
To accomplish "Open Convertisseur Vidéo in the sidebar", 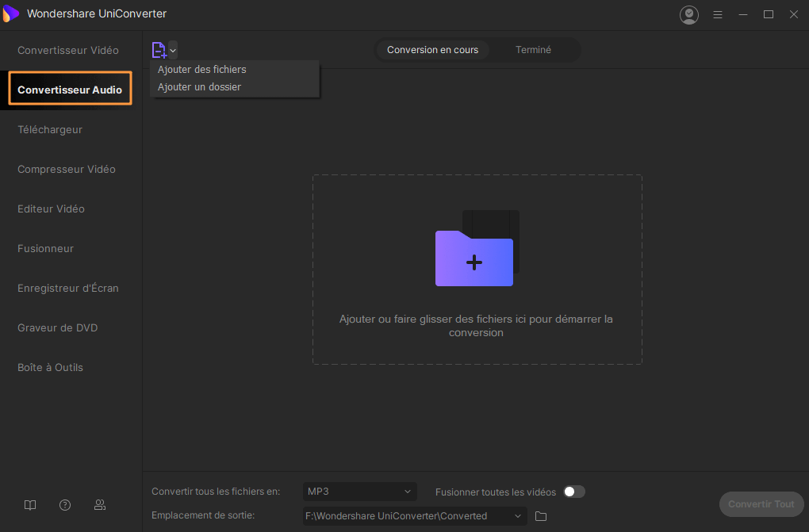I will pos(68,51).
